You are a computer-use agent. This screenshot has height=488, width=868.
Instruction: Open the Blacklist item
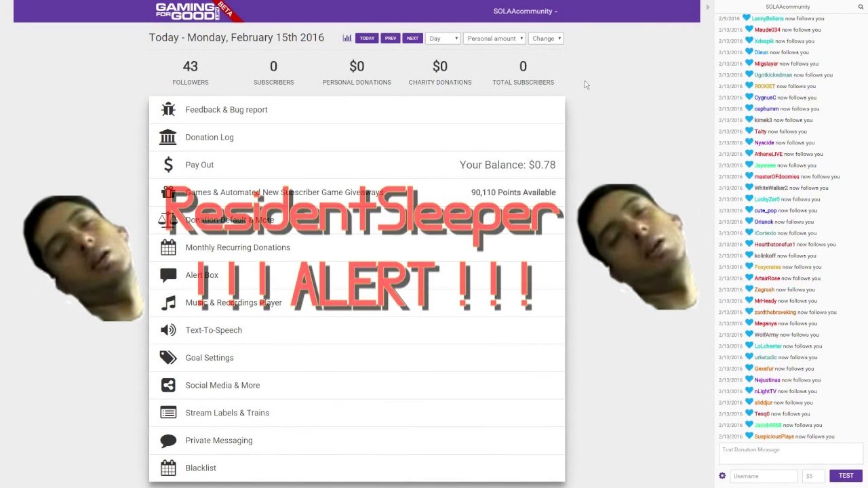(x=357, y=468)
